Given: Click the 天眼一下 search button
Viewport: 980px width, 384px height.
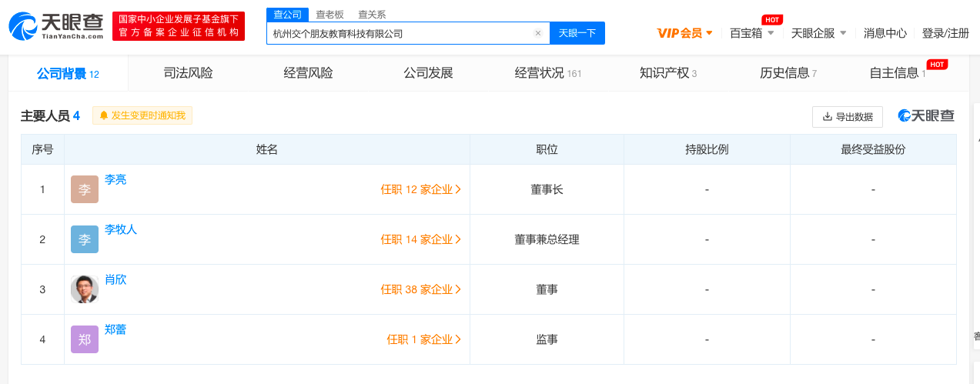Looking at the screenshot, I should pos(577,33).
